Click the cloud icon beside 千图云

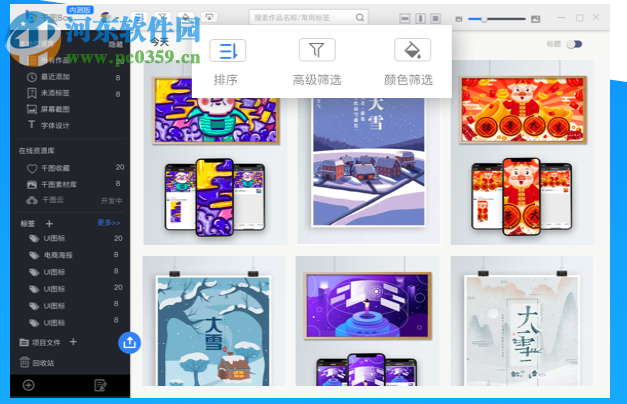coord(32,200)
